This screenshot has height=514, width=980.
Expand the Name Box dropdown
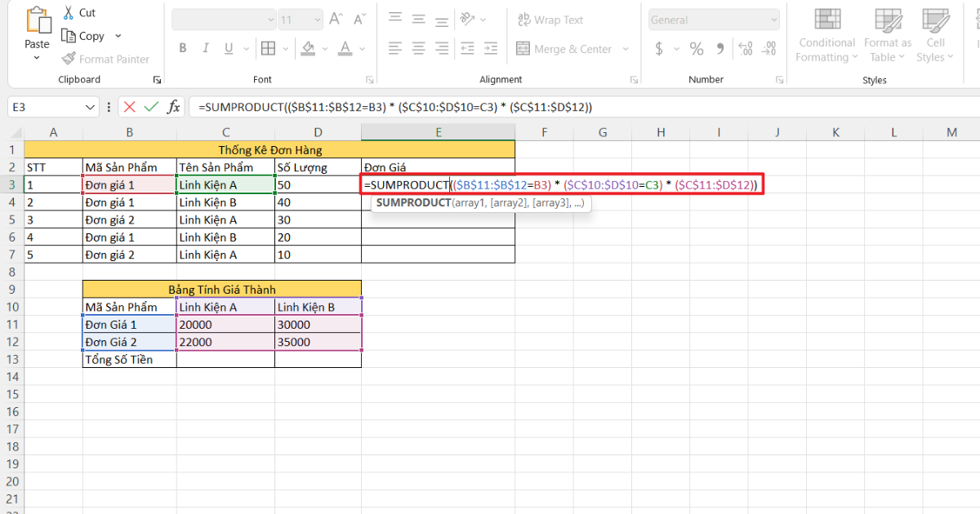click(91, 107)
